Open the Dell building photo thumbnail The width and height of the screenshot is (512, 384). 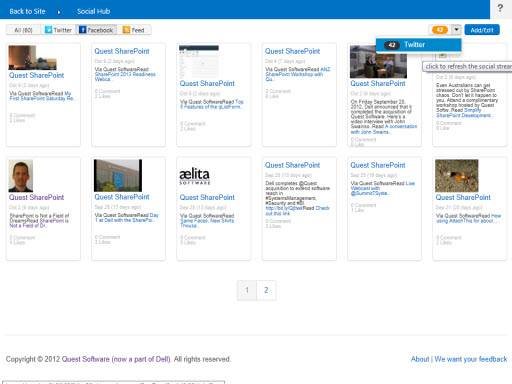coord(118,175)
